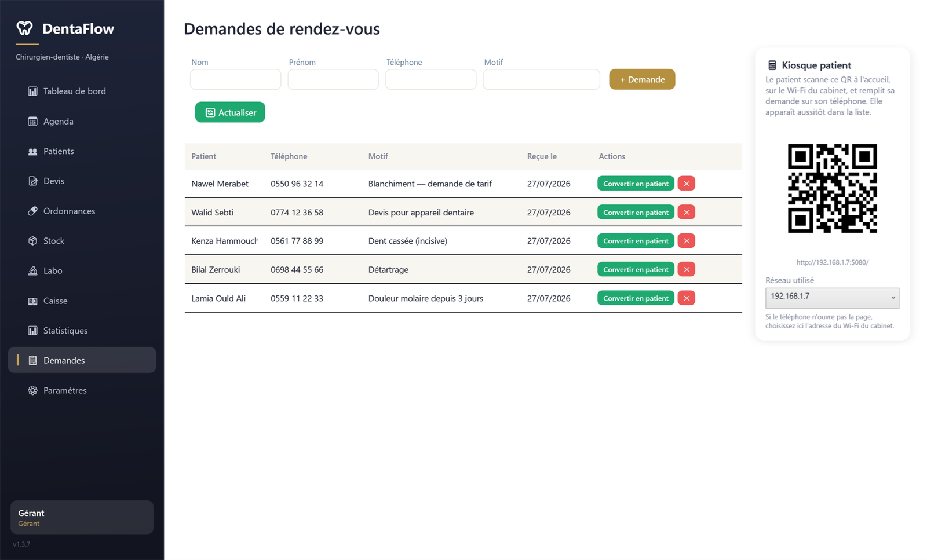This screenshot has height=560, width=927.
Task: Convert Nawel Merabet to patient
Action: 636,184
